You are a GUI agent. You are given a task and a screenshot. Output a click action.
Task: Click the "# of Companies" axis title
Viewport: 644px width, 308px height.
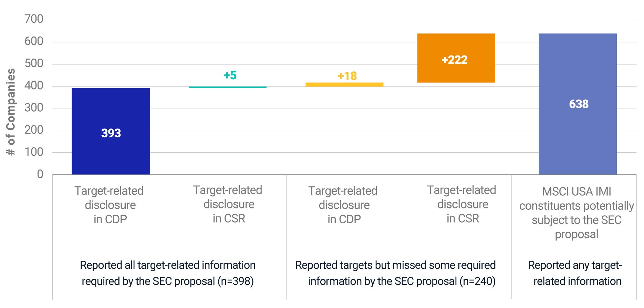[x=11, y=112]
